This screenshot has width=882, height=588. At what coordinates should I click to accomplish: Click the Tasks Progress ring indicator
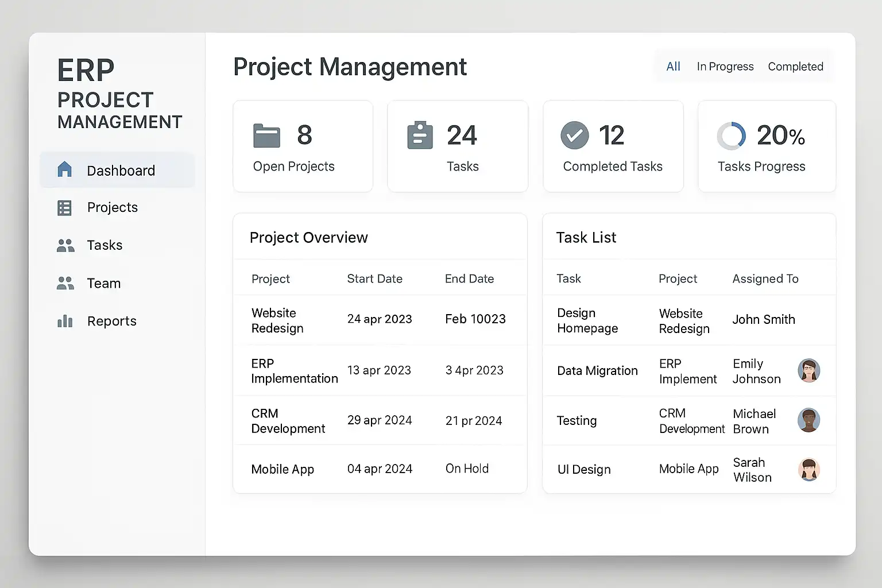(x=731, y=136)
